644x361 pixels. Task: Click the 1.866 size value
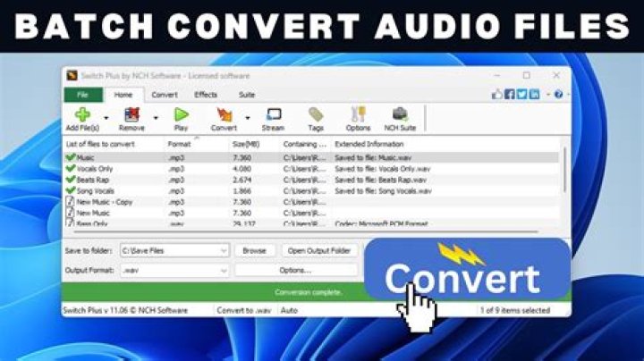click(241, 190)
